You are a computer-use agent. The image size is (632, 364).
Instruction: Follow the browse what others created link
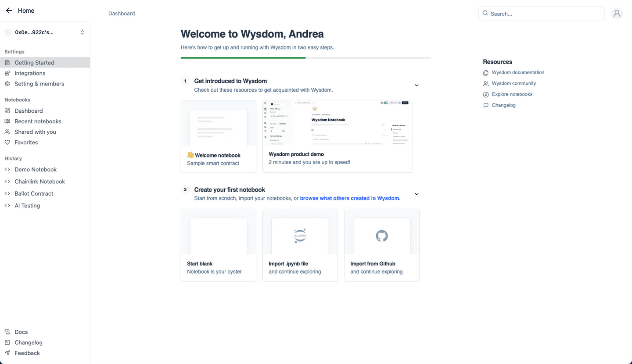[350, 198]
